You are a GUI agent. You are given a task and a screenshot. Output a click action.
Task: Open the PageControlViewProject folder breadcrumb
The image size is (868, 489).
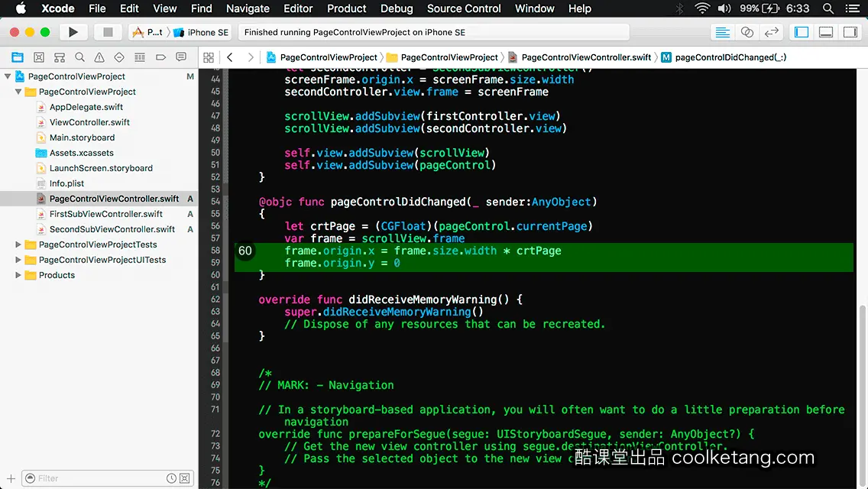tap(442, 57)
